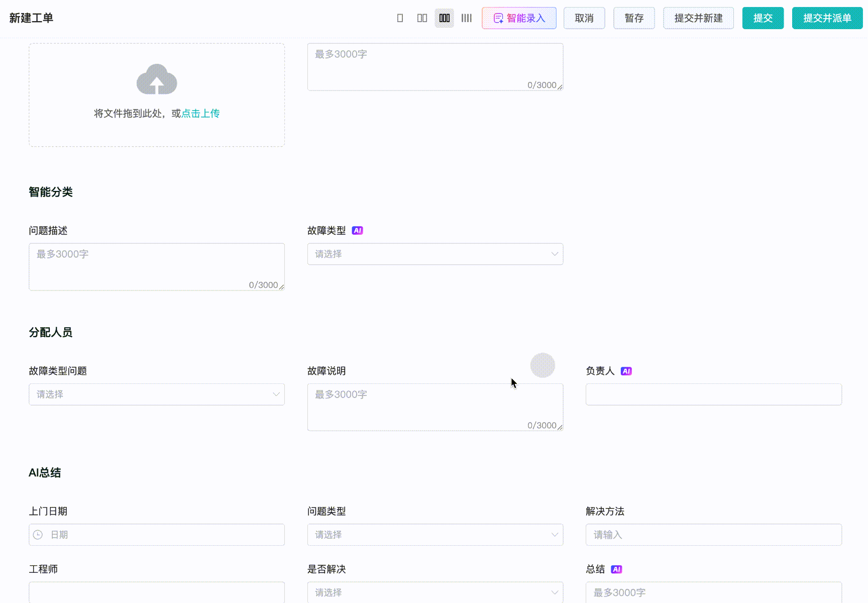Click the 解决方法 input field
The image size is (868, 603).
[713, 535]
